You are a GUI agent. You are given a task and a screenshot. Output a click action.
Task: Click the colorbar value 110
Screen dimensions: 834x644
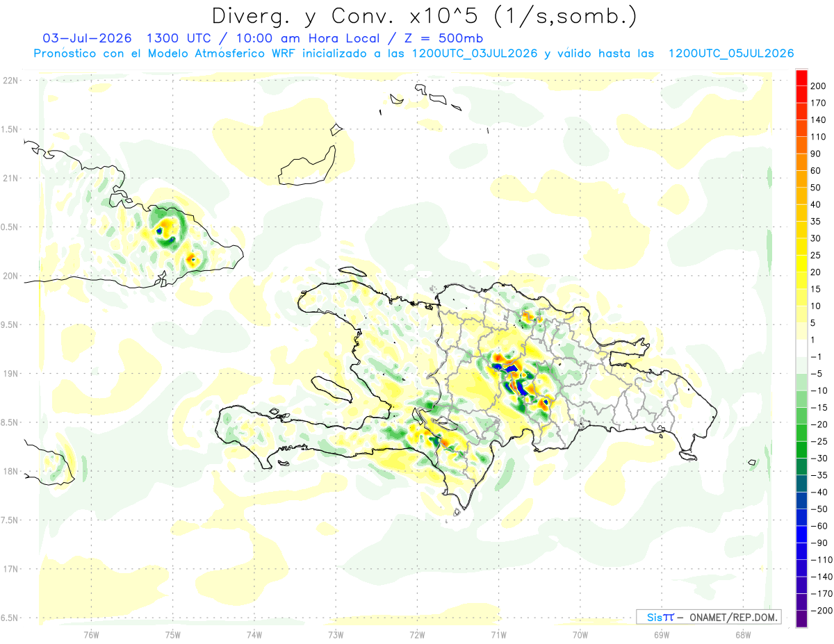point(817,137)
